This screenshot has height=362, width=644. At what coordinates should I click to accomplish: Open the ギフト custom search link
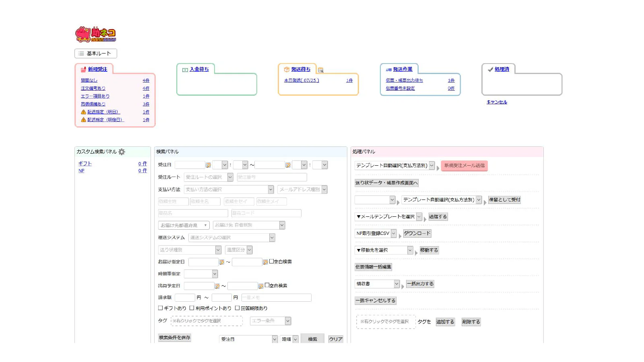pos(85,164)
